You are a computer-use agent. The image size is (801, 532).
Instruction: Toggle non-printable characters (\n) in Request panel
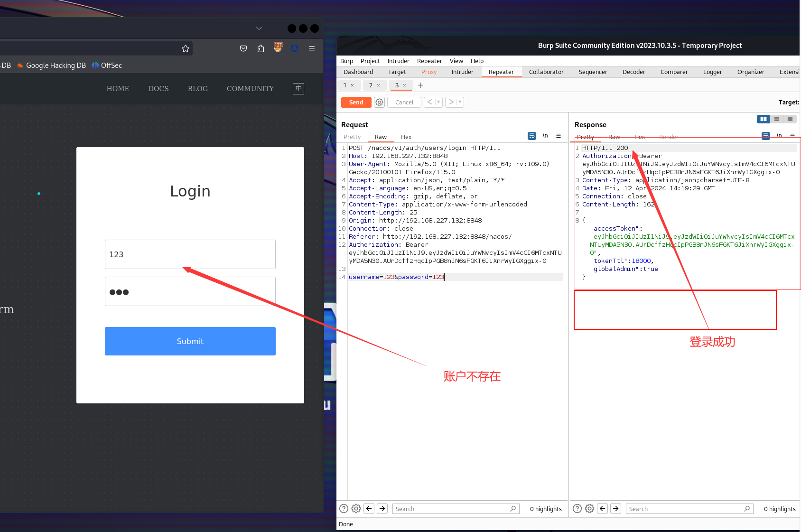tap(545, 136)
